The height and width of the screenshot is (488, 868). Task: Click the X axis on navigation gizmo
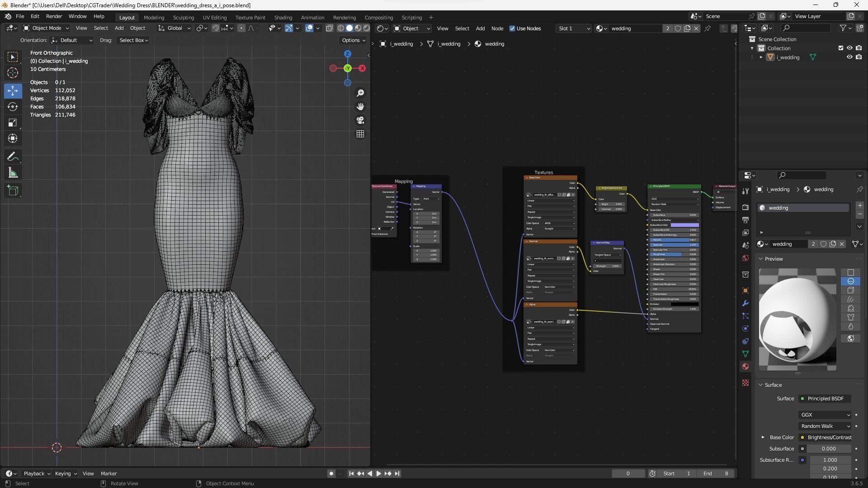click(362, 68)
